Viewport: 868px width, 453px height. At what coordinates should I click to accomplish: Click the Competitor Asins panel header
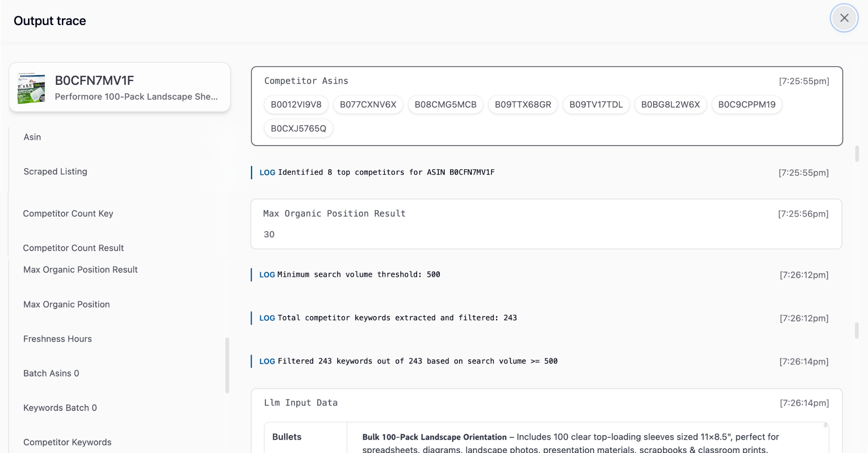point(306,81)
